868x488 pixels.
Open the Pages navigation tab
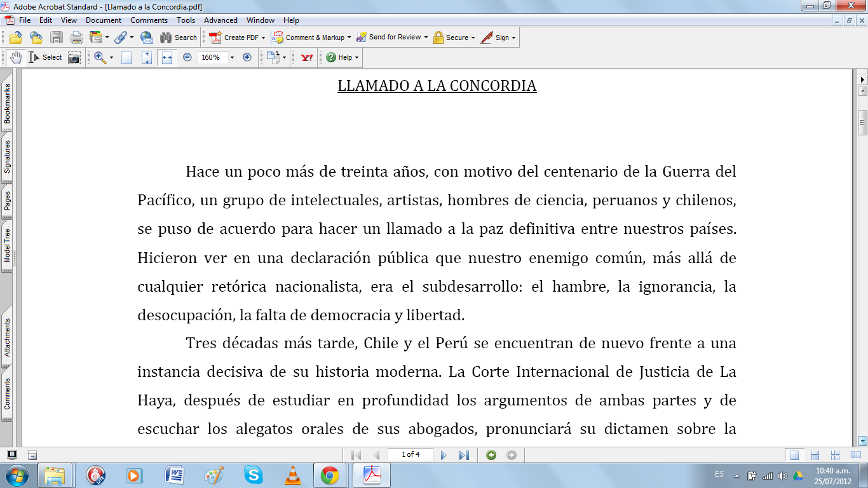(7, 201)
